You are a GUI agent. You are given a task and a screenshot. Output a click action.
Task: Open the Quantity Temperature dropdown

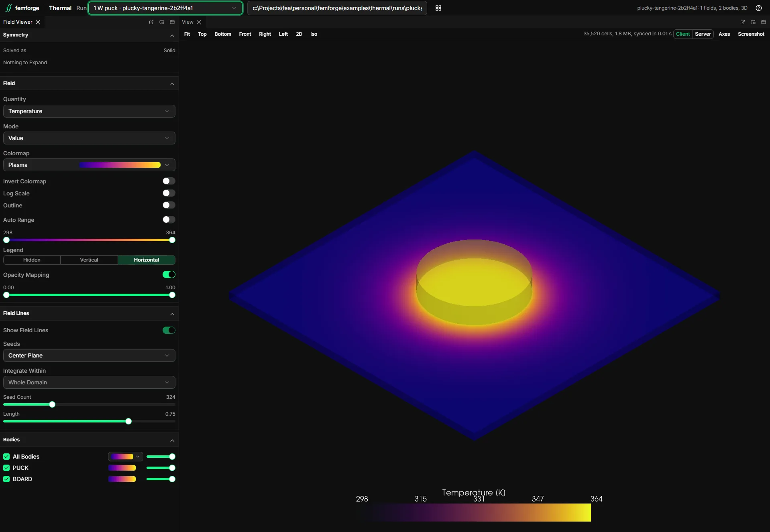tap(89, 111)
